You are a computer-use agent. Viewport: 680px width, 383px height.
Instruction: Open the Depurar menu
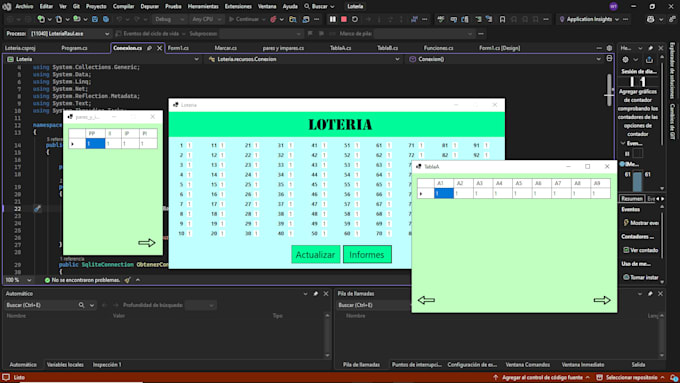(150, 7)
